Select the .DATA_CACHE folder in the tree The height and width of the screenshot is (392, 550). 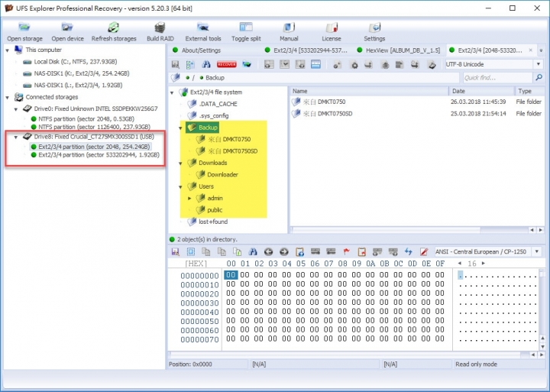[x=218, y=104]
